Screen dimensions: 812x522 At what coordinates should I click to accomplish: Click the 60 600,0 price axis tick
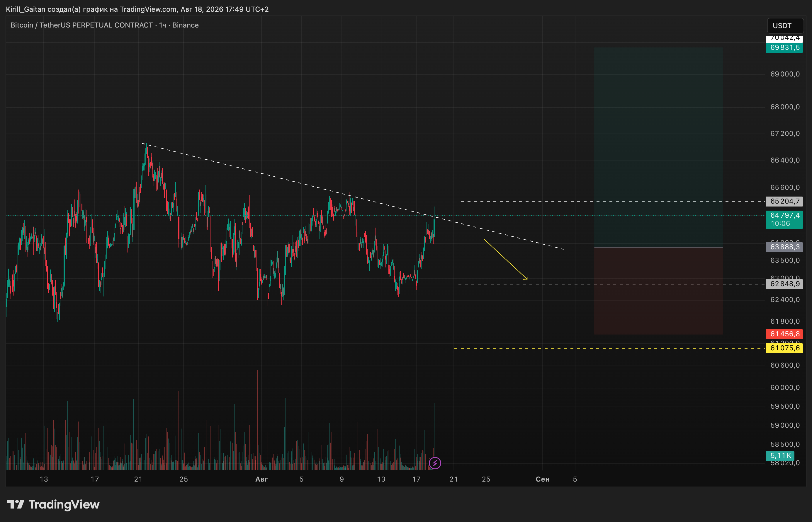click(x=785, y=365)
